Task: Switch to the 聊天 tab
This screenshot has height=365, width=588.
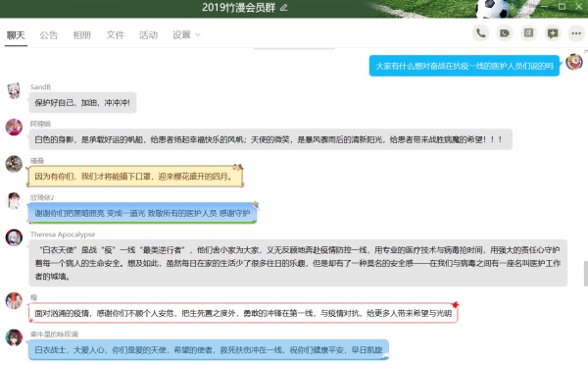Action: [x=16, y=35]
